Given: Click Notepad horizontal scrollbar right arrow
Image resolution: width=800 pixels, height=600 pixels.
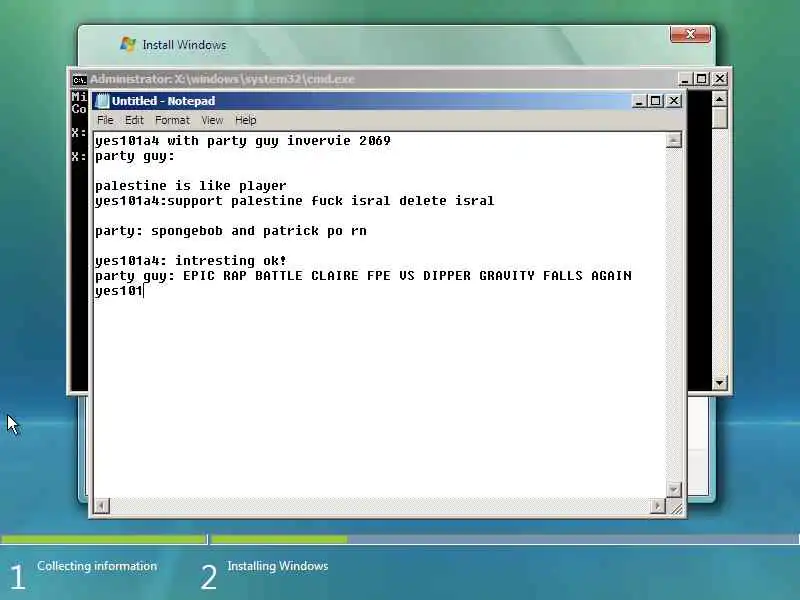Looking at the screenshot, I should 658,506.
